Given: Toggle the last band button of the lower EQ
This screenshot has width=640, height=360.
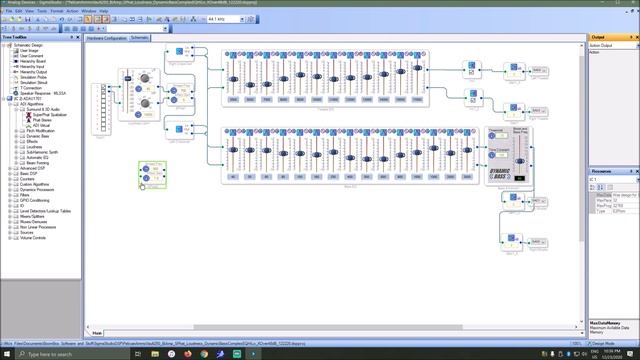Looking at the screenshot, I should coord(467,132).
